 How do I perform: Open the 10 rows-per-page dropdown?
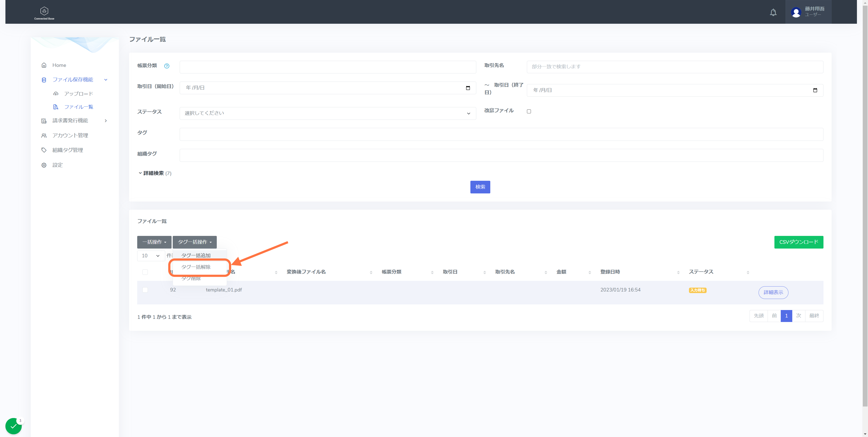[151, 256]
